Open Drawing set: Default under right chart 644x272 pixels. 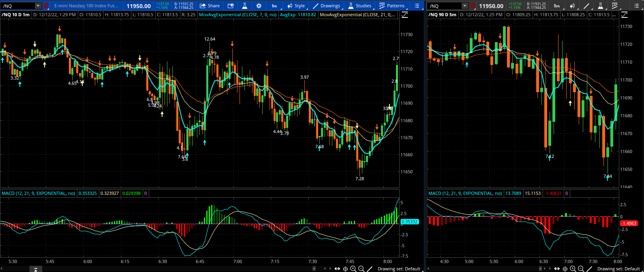pyautogui.click(x=618, y=269)
